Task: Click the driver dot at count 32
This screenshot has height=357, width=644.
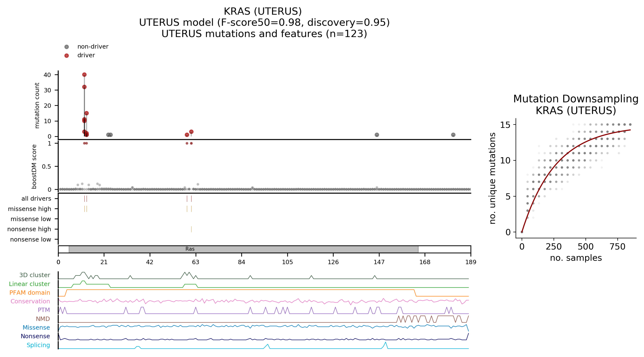Action: click(x=84, y=87)
